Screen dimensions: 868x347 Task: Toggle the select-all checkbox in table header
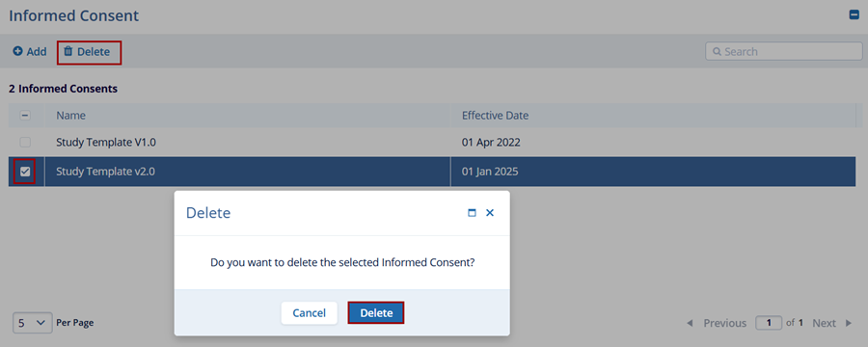tap(25, 116)
